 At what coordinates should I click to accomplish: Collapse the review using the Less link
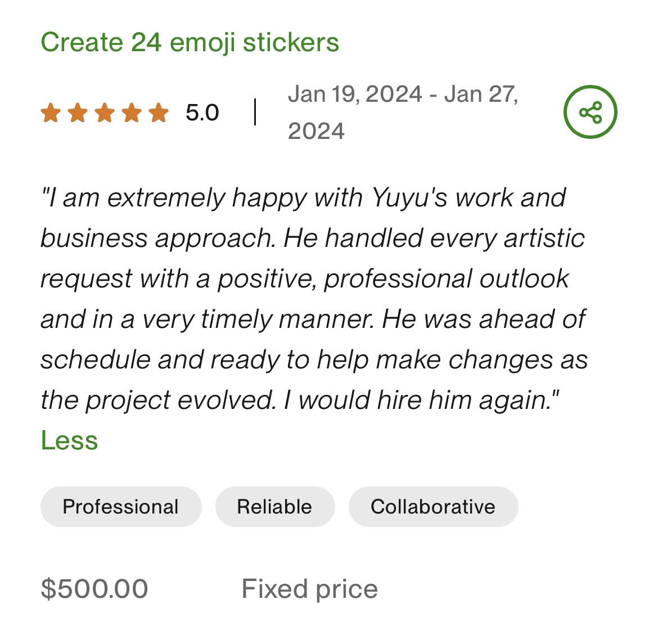coord(69,440)
